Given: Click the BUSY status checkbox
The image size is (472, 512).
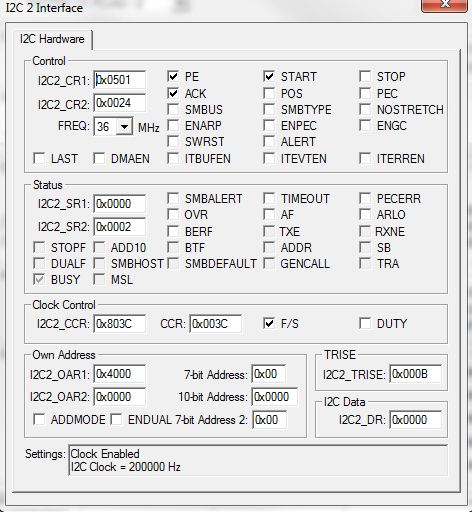Looking at the screenshot, I should point(39,279).
